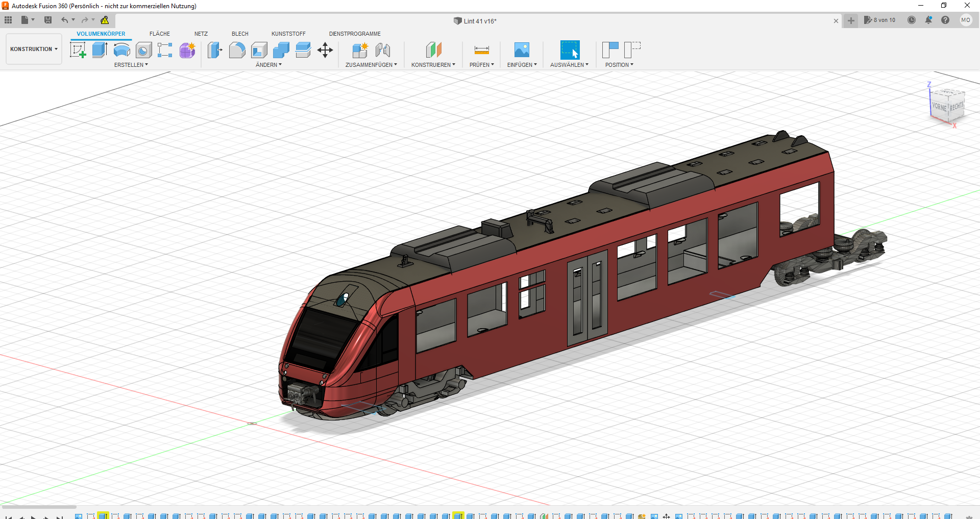Switch to the FLÄCHE tab
This screenshot has width=980, height=519.
click(x=160, y=34)
